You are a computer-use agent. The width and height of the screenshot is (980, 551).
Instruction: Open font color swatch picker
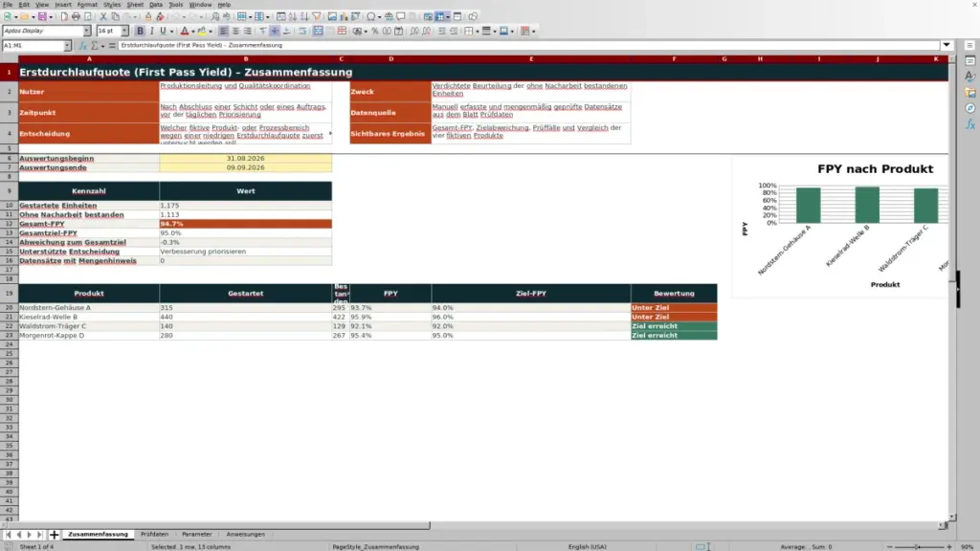click(193, 31)
